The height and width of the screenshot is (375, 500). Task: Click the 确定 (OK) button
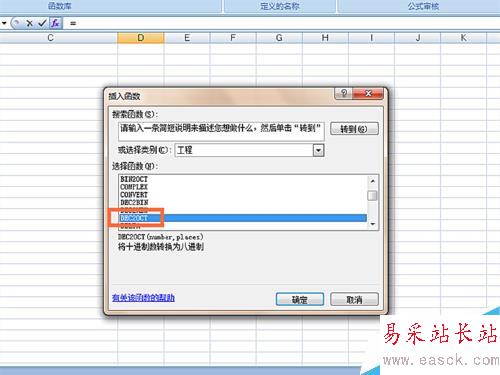click(x=300, y=300)
